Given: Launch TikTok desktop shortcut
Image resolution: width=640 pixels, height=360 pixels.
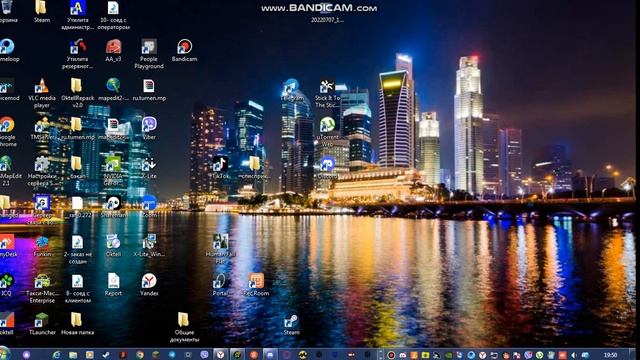Looking at the screenshot, I should point(220,168).
